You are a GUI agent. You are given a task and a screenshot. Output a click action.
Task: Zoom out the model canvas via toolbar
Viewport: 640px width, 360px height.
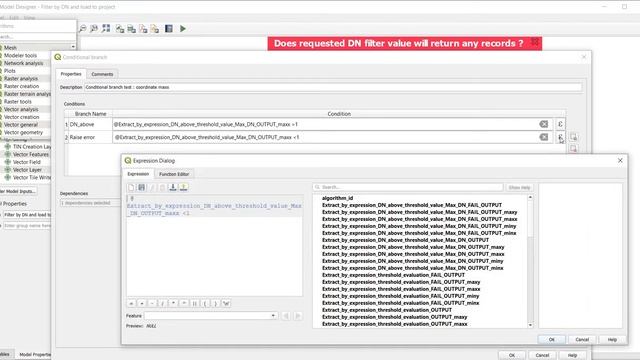[x=82, y=29]
